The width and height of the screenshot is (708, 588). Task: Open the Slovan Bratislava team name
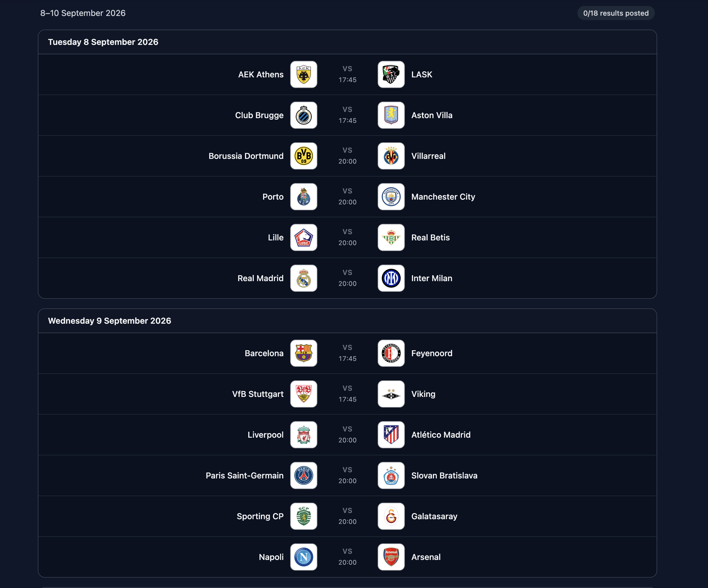[444, 475]
